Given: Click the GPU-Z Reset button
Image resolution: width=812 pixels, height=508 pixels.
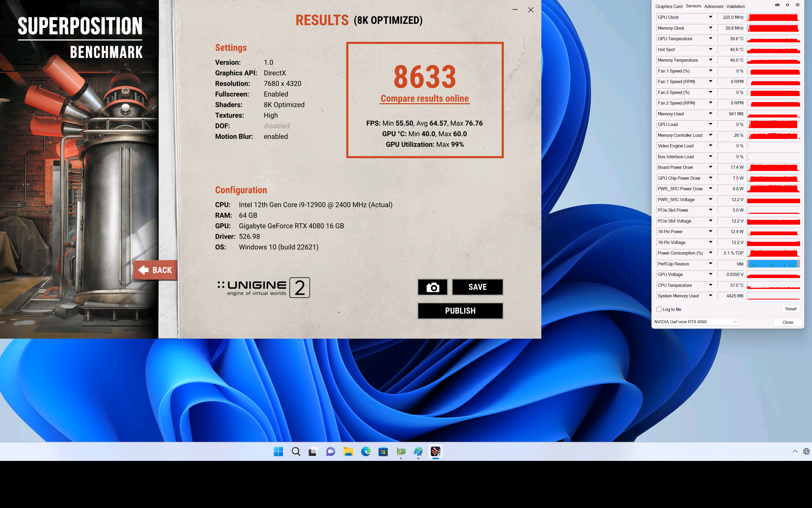Looking at the screenshot, I should click(791, 309).
